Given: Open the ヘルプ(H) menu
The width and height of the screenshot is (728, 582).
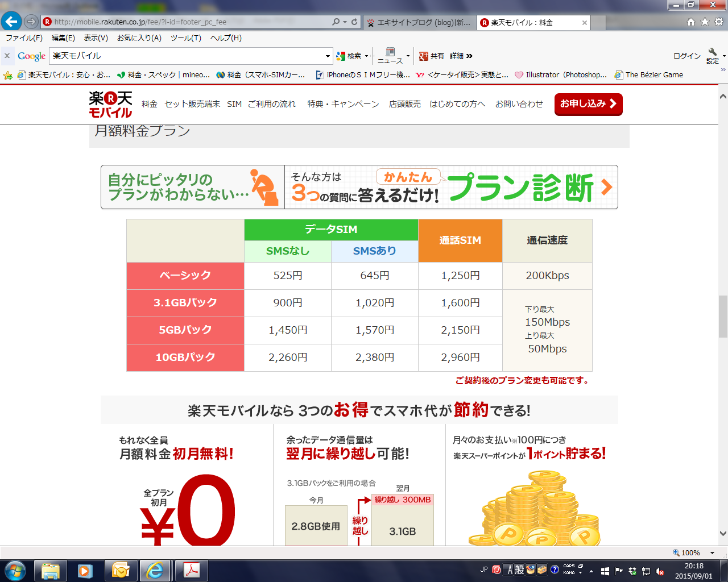Looking at the screenshot, I should [x=226, y=38].
